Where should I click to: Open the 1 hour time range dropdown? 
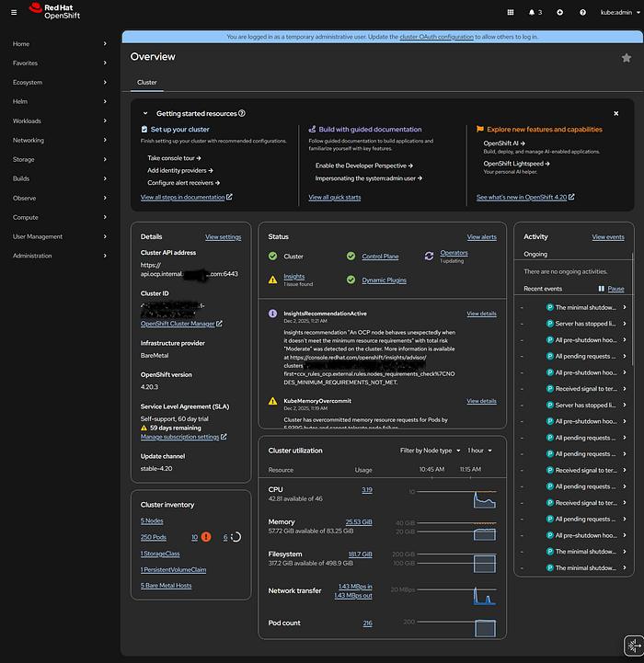(x=479, y=451)
